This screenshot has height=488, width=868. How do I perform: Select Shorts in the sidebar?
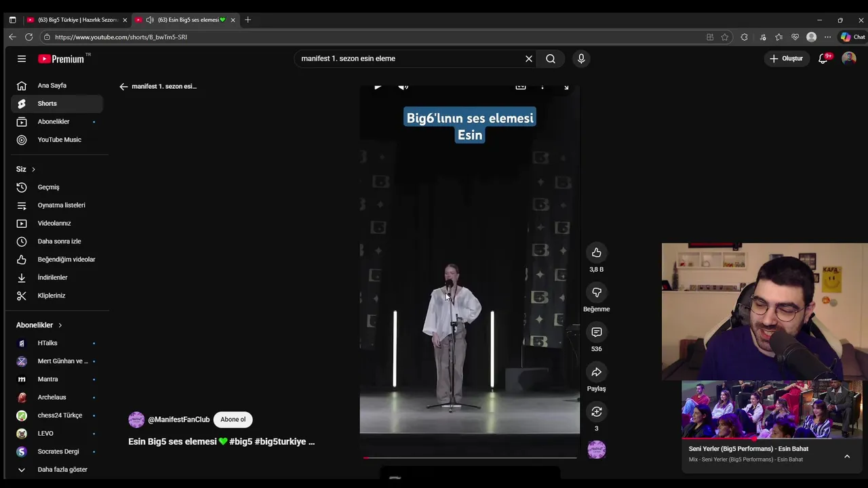tap(57, 104)
